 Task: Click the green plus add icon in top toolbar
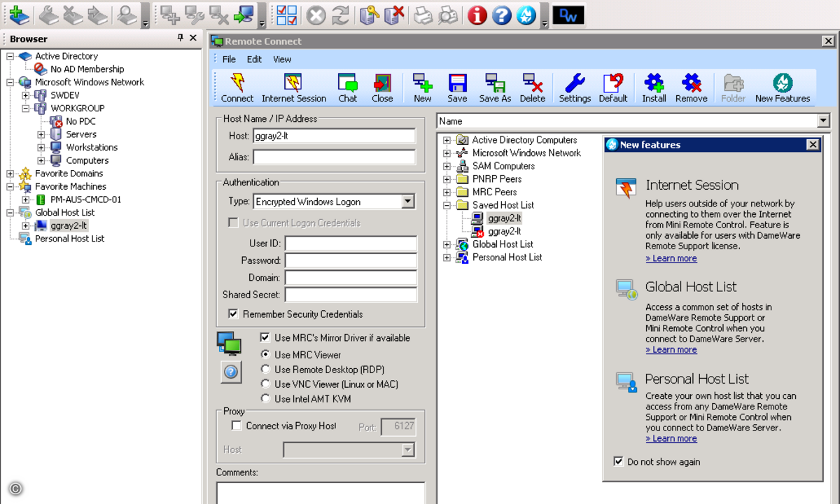pos(20,15)
